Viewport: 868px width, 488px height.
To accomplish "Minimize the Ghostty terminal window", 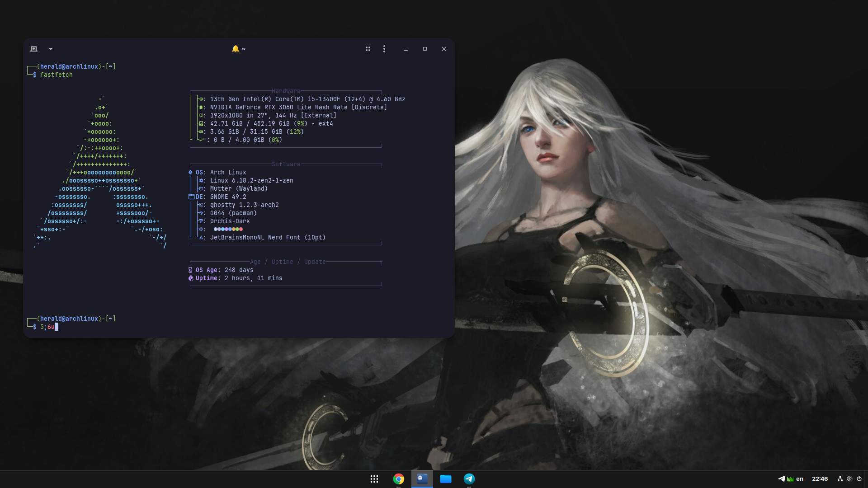I will [406, 49].
